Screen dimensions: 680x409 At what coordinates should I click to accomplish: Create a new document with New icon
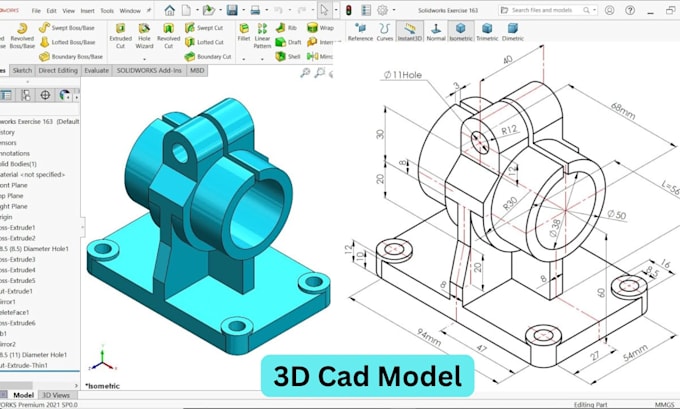pyautogui.click(x=186, y=10)
